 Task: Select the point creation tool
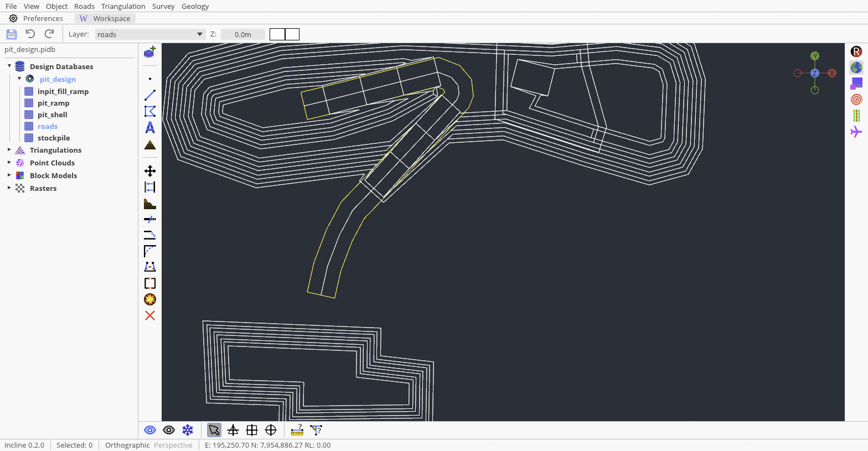[150, 79]
